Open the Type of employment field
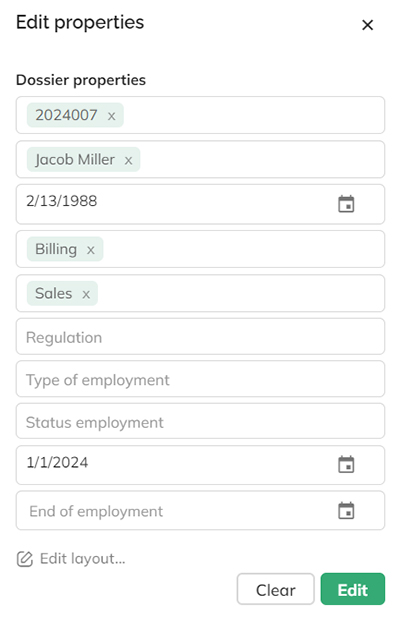 pyautogui.click(x=200, y=379)
